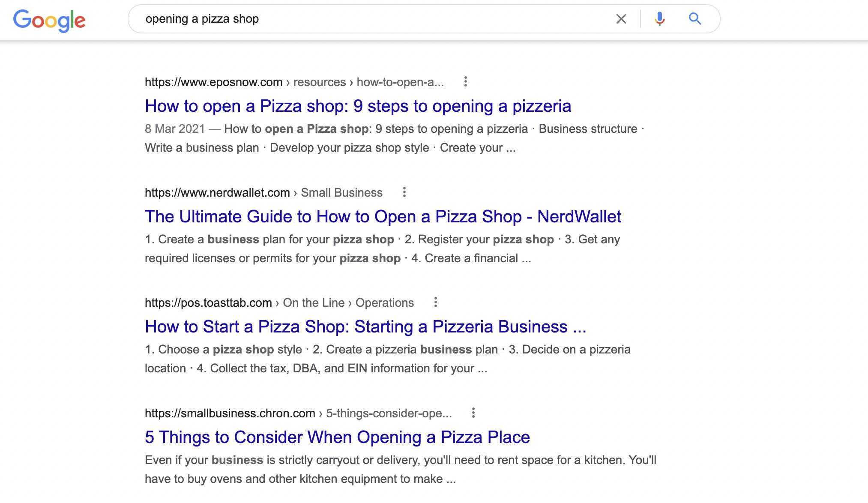This screenshot has height=503, width=868.
Task: Open the NerdWallet Ultimate Guide link
Action: coord(384,216)
